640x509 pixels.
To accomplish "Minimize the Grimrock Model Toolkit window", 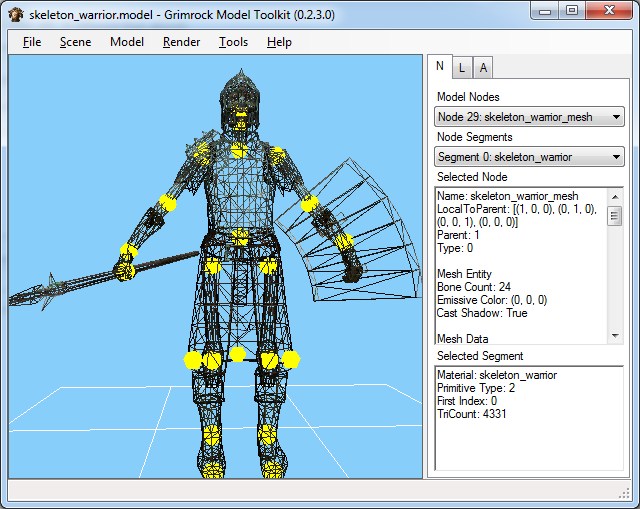I will [545, 11].
